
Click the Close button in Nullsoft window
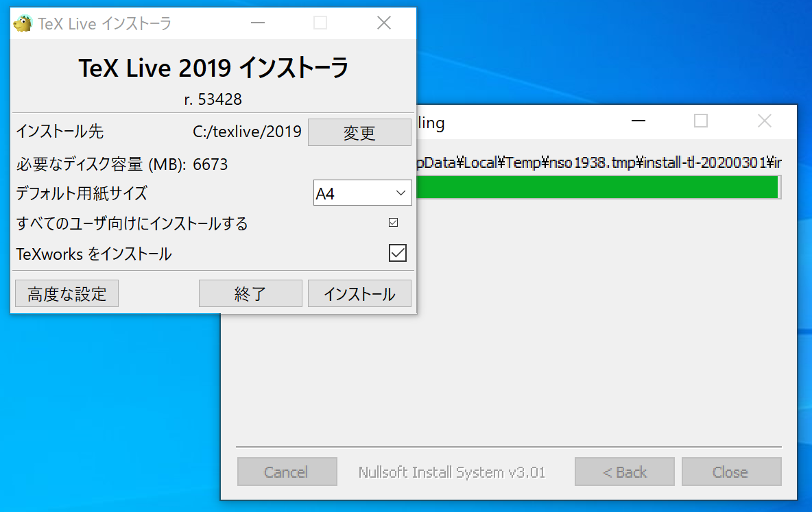pos(731,472)
